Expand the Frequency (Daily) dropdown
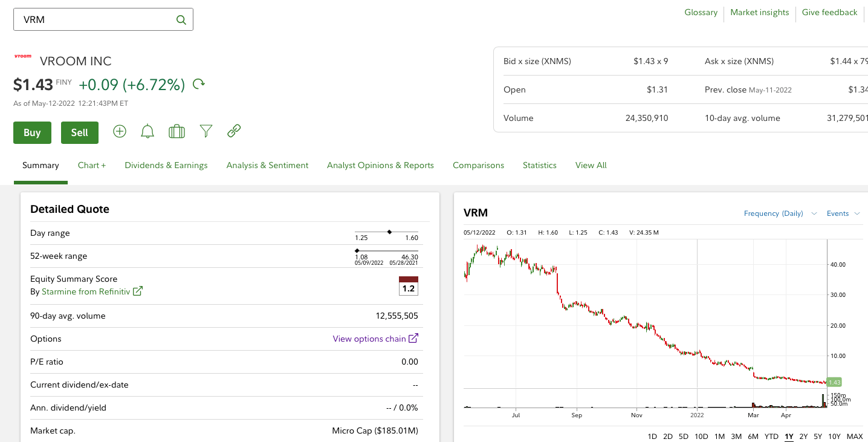This screenshot has height=442, width=868. pos(780,213)
